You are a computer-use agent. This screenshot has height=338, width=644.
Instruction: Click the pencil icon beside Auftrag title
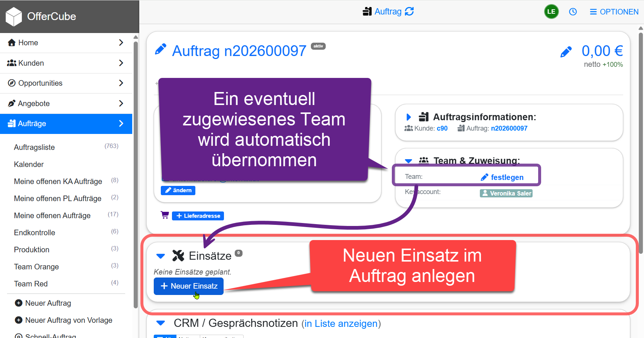tap(160, 49)
